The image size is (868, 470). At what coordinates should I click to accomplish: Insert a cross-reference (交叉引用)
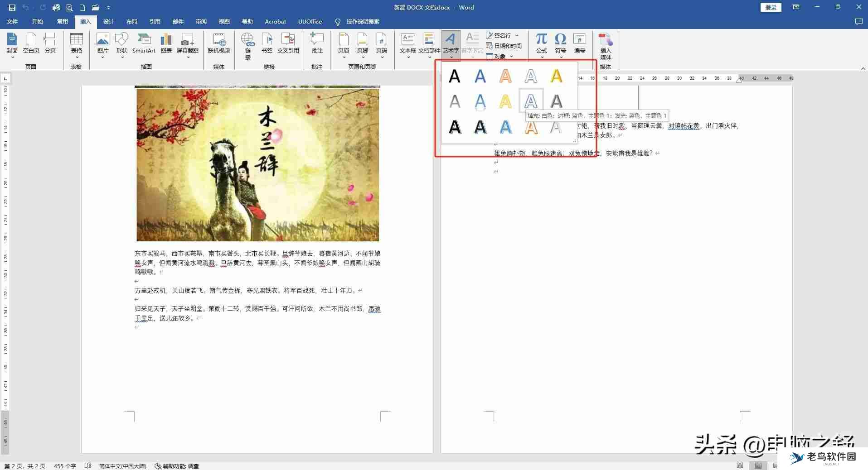(288, 43)
